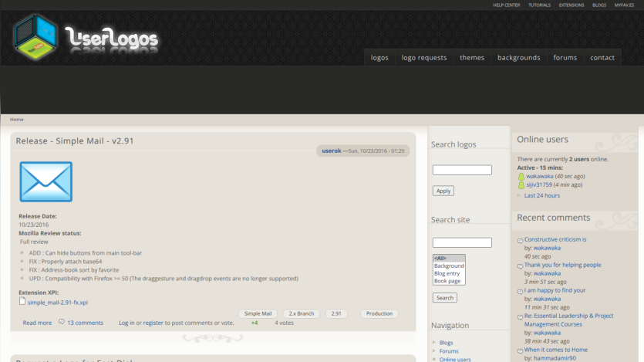
Task: Click wakawaka's green online user icon
Action: point(521,177)
